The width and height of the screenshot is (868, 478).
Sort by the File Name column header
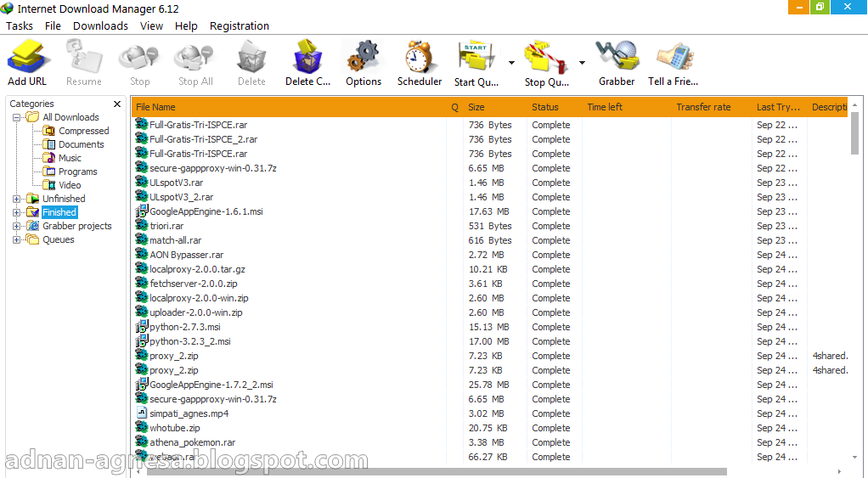click(x=289, y=107)
